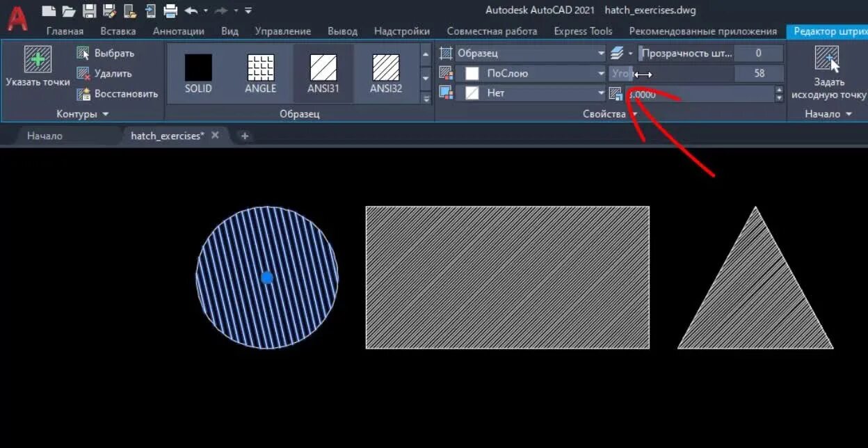Screen dimensions: 868x448
Task: Click the hatch type icon beside Образец
Action: (447, 54)
